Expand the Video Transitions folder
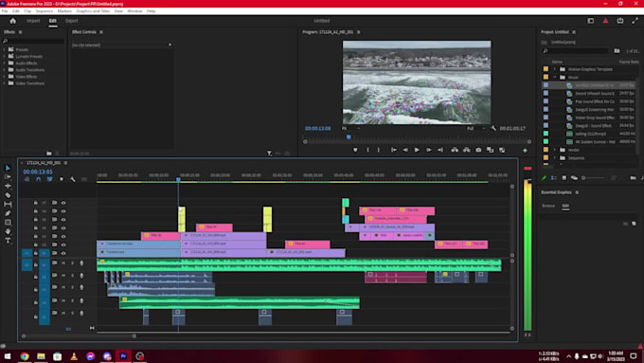Image resolution: width=644 pixels, height=363 pixels. pos(5,83)
